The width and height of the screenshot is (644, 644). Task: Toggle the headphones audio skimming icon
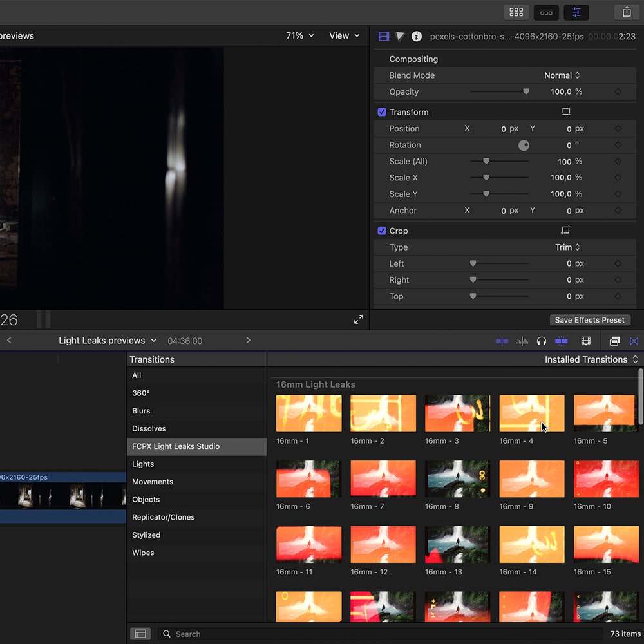pos(542,341)
